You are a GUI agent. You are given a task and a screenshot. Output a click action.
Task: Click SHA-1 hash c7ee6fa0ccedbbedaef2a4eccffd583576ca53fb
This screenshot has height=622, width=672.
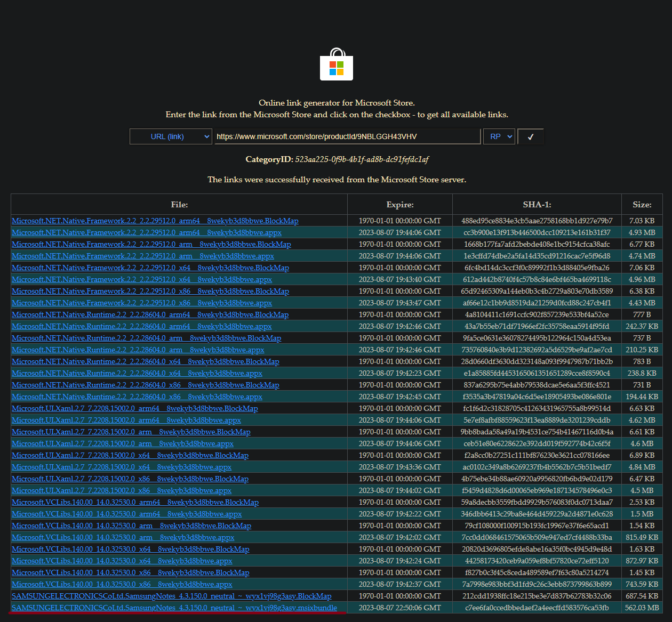click(x=537, y=608)
